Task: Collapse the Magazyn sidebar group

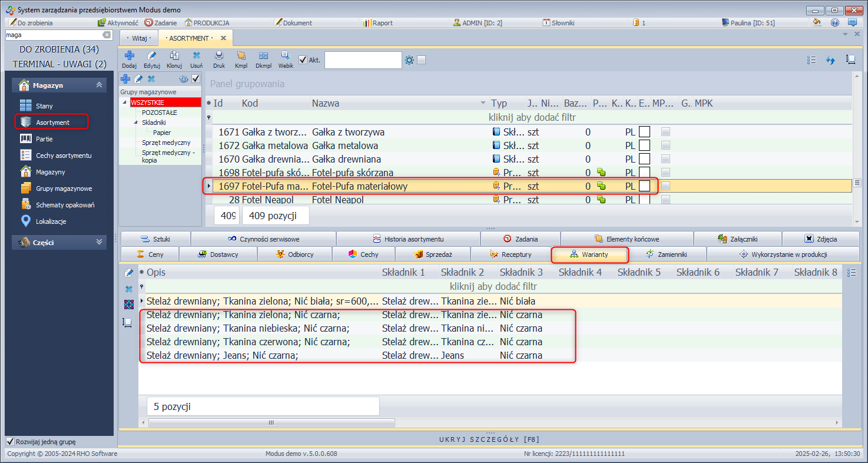Action: [99, 85]
